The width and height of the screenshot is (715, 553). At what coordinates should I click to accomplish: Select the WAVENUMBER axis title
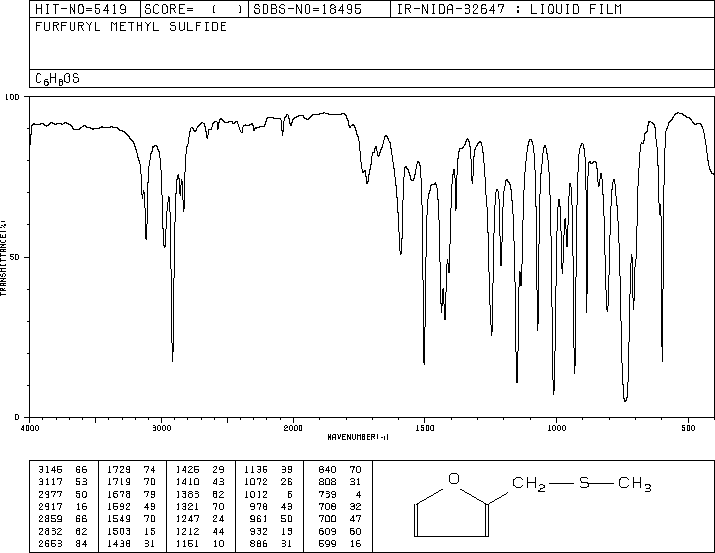(358, 437)
